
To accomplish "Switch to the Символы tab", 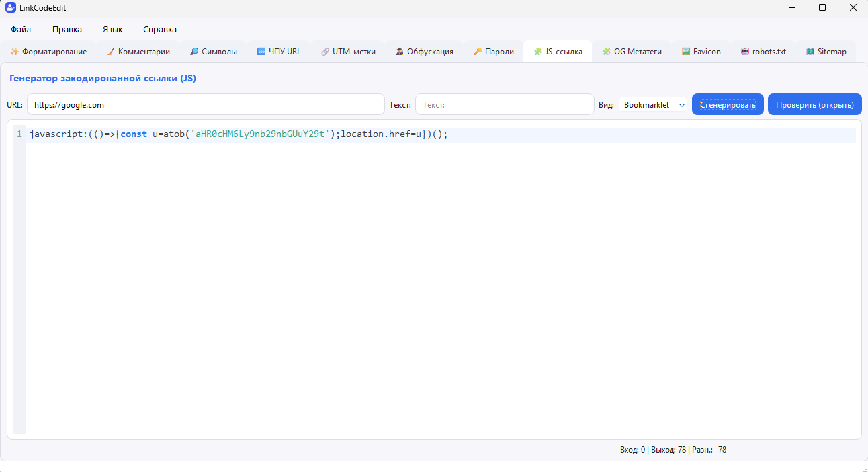I will [x=214, y=52].
